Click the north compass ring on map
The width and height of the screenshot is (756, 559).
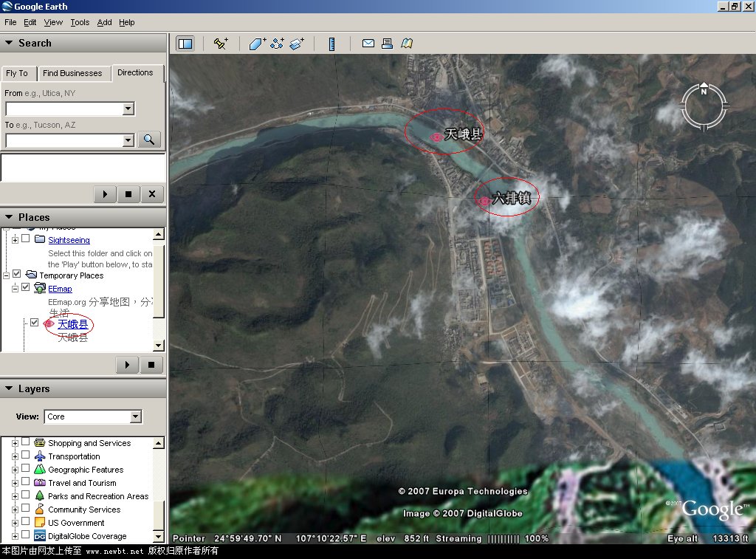tap(704, 106)
